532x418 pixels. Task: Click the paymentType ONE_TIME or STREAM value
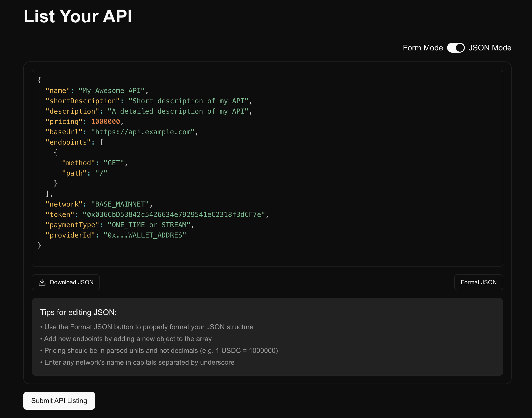(x=149, y=225)
